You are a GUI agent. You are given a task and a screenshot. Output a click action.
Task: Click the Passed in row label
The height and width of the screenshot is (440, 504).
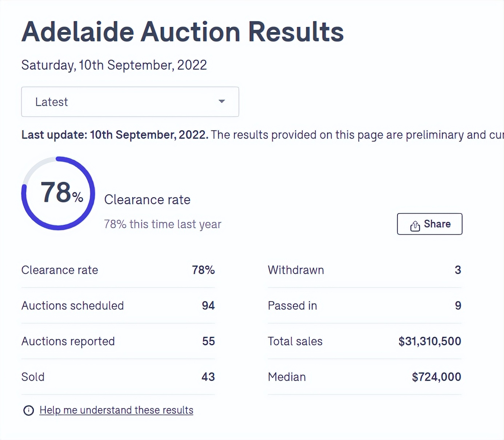(x=292, y=305)
